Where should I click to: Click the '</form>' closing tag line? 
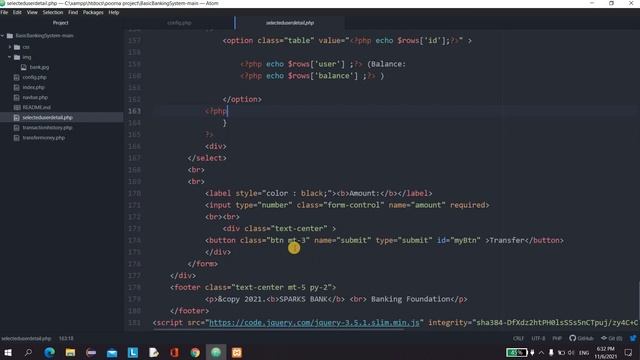pos(202,264)
